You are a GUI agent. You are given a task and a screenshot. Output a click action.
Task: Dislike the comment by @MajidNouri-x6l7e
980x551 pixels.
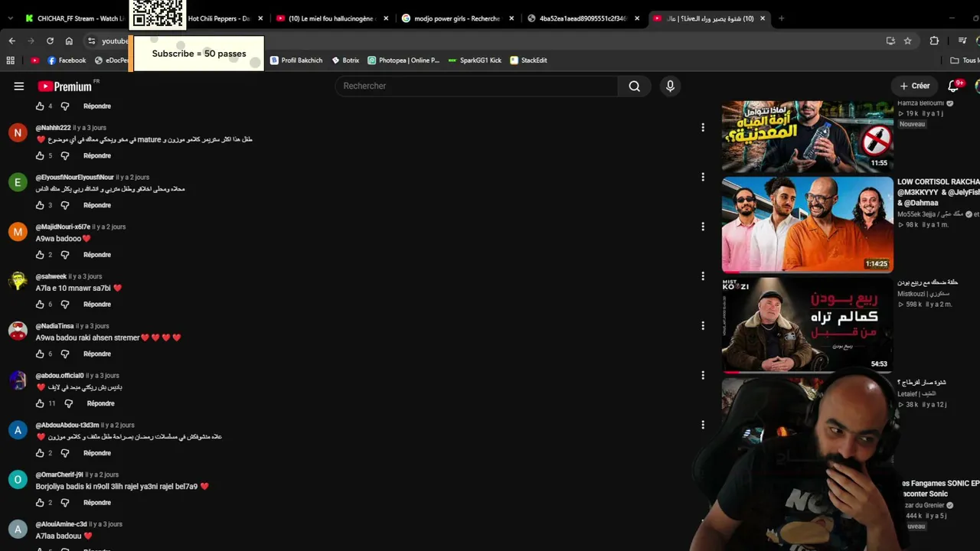(65, 255)
